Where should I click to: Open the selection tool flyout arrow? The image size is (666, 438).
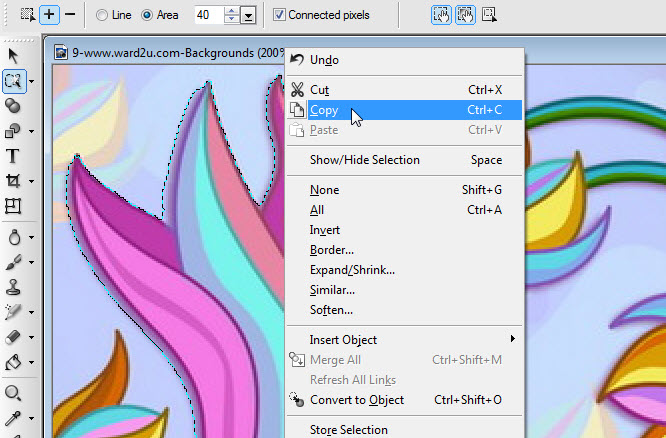(32, 81)
